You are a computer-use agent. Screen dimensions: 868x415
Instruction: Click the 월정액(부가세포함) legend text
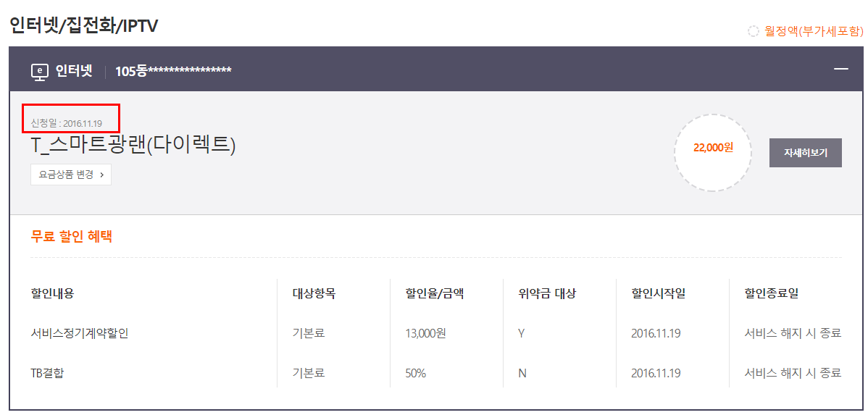point(814,31)
